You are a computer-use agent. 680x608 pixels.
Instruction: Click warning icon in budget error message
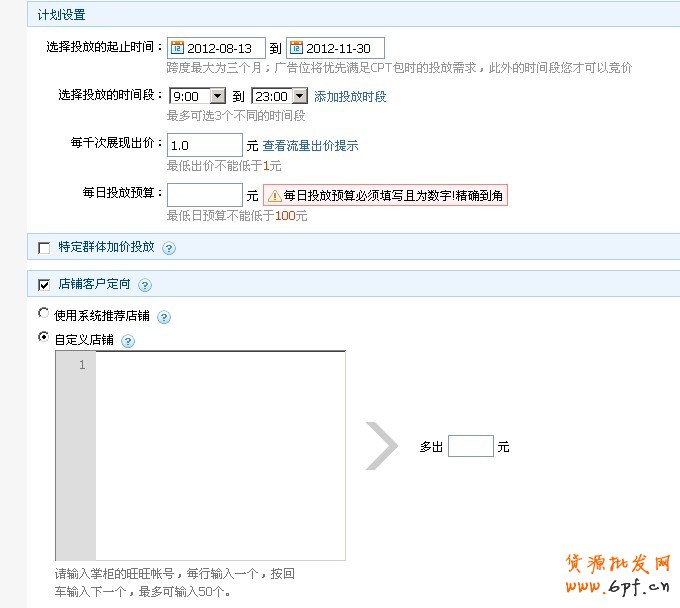click(x=274, y=196)
